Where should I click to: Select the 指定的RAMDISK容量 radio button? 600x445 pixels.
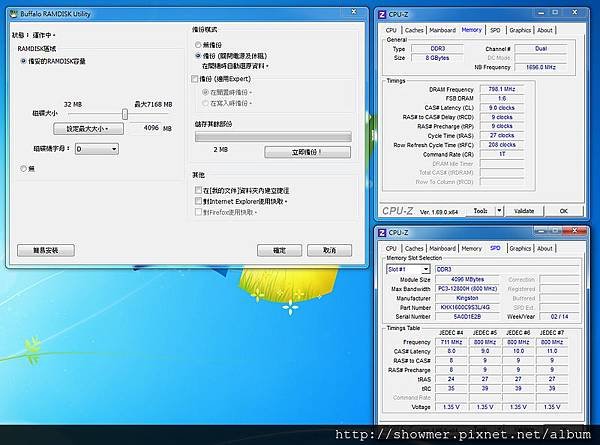[23, 61]
